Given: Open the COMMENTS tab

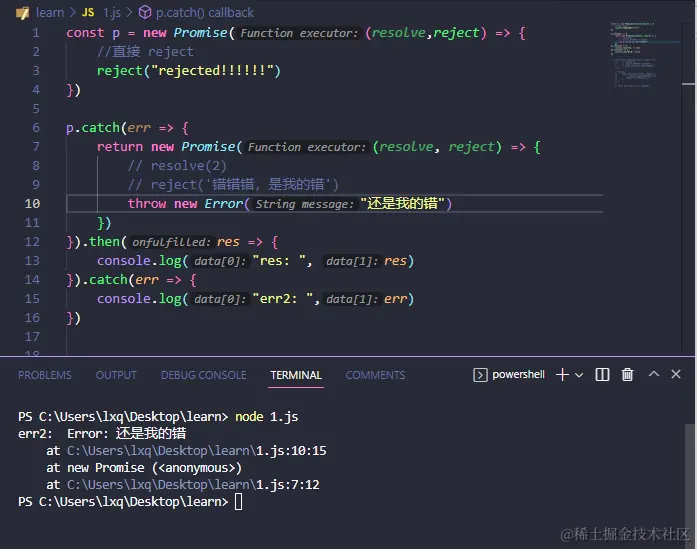Looking at the screenshot, I should click(375, 375).
